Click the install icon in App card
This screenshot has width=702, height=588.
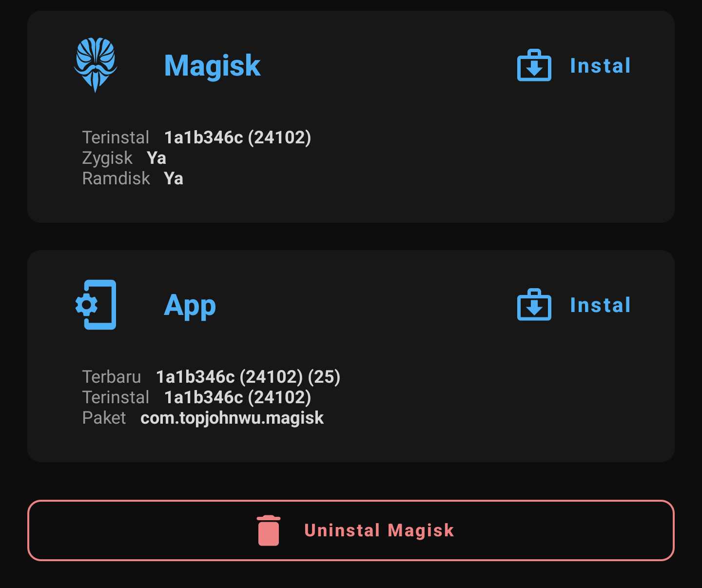pos(534,305)
